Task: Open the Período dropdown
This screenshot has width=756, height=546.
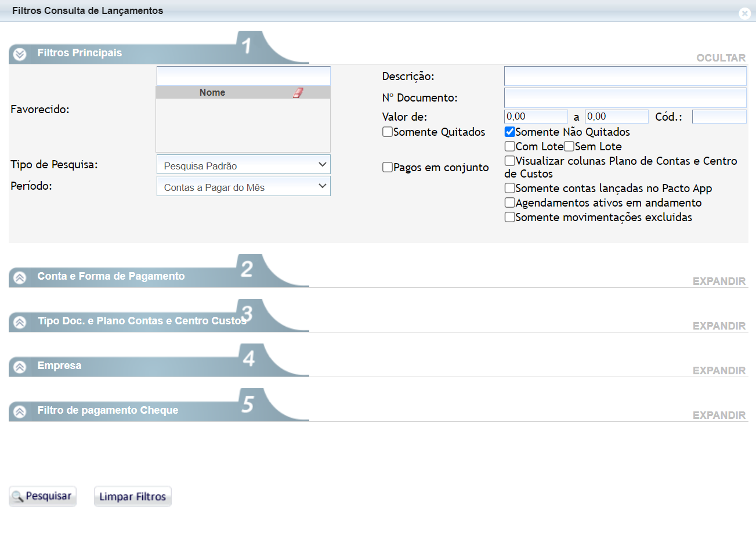Action: tap(244, 186)
